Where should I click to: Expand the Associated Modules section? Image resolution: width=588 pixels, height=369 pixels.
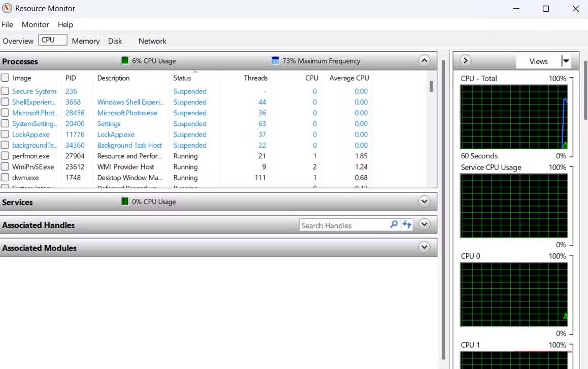(424, 248)
